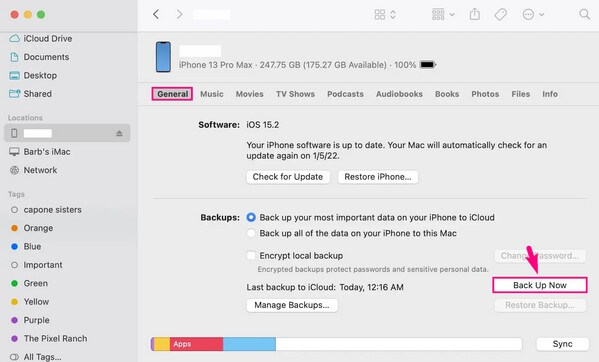This screenshot has width=599, height=362.
Task: Switch to the Books tab
Action: pyautogui.click(x=447, y=94)
